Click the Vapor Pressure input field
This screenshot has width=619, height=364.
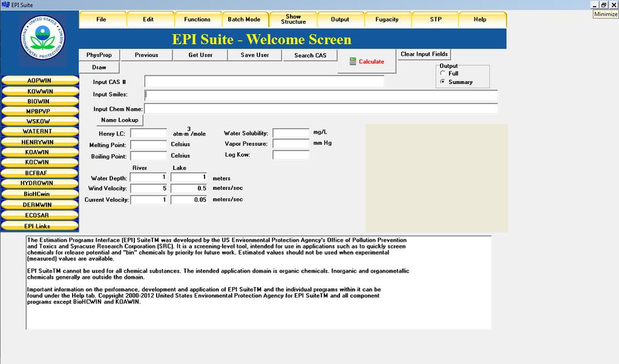tap(291, 143)
